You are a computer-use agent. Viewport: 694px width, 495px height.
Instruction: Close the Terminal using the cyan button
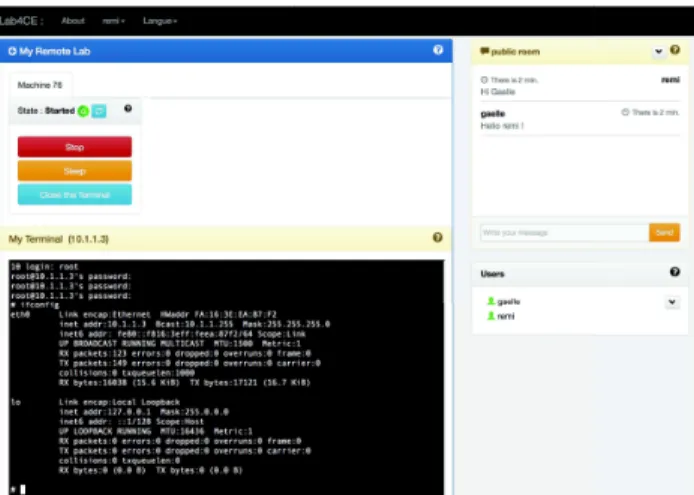(75, 195)
